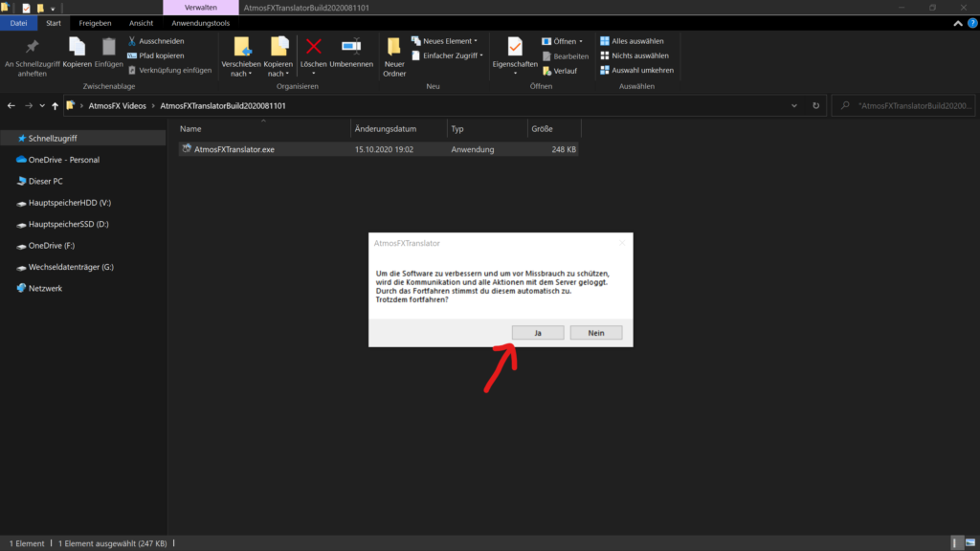
Task: Switch to the Freigeben tab
Action: coord(95,23)
